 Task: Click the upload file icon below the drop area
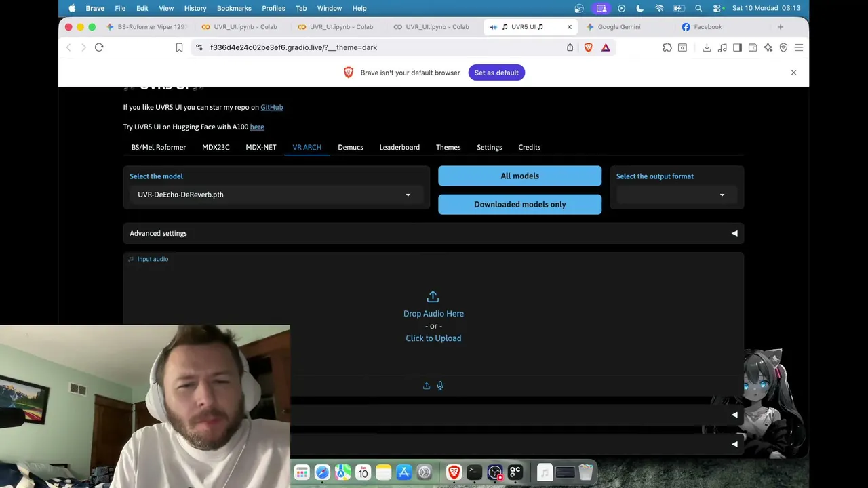click(x=427, y=386)
